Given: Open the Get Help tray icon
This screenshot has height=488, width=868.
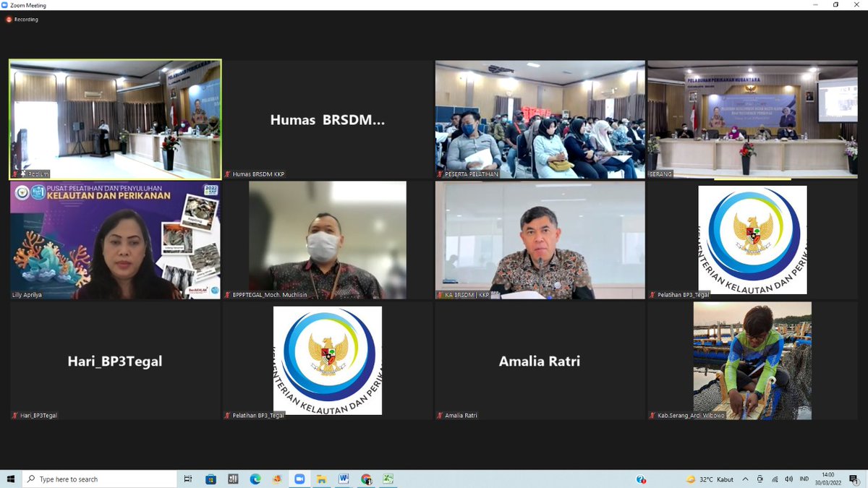Looking at the screenshot, I should [641, 479].
